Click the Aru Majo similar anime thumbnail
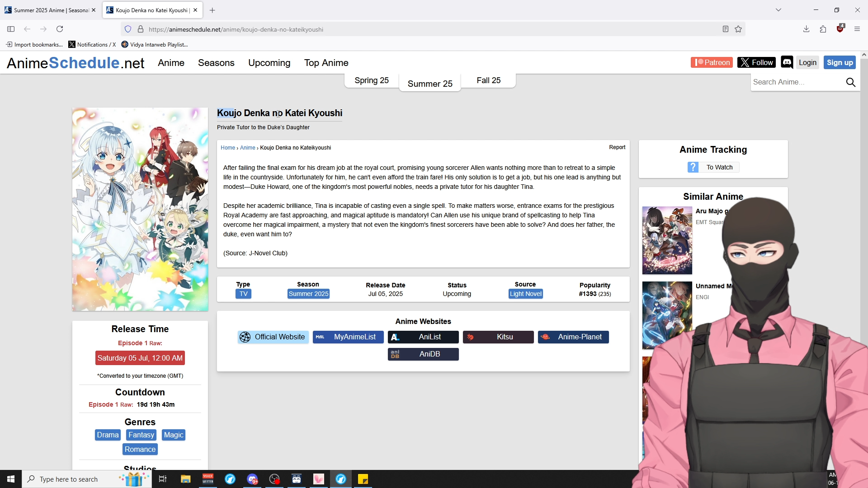 [x=667, y=240]
